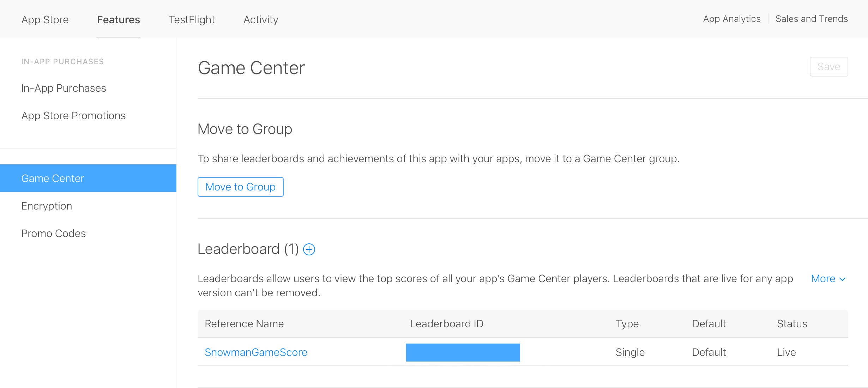Click the Single type cell

pyautogui.click(x=630, y=352)
